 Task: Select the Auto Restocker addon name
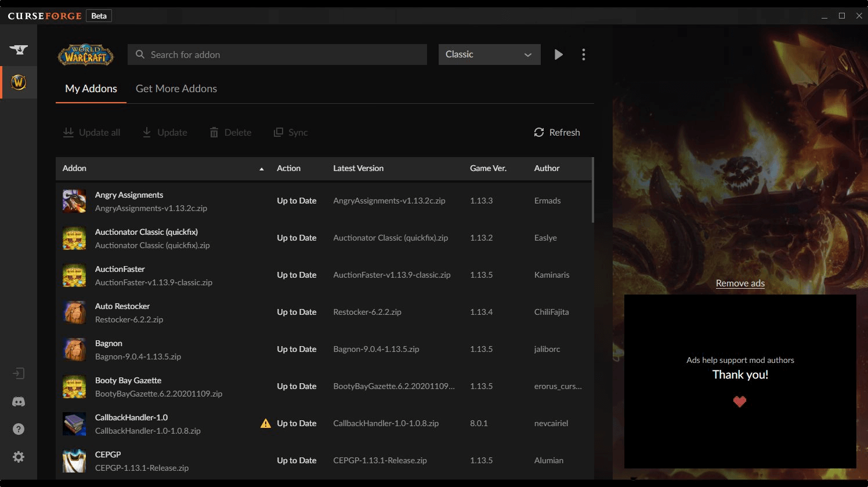tap(122, 306)
